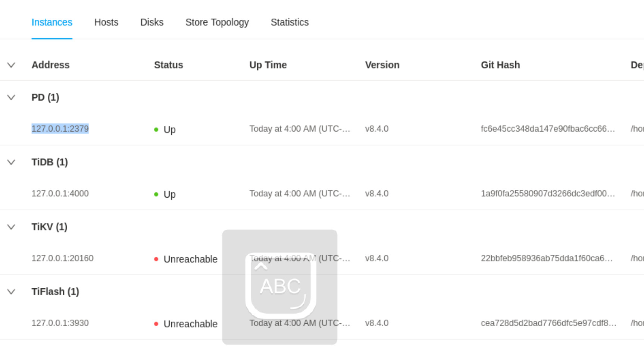Collapse the TiFlash (1) group

point(11,292)
